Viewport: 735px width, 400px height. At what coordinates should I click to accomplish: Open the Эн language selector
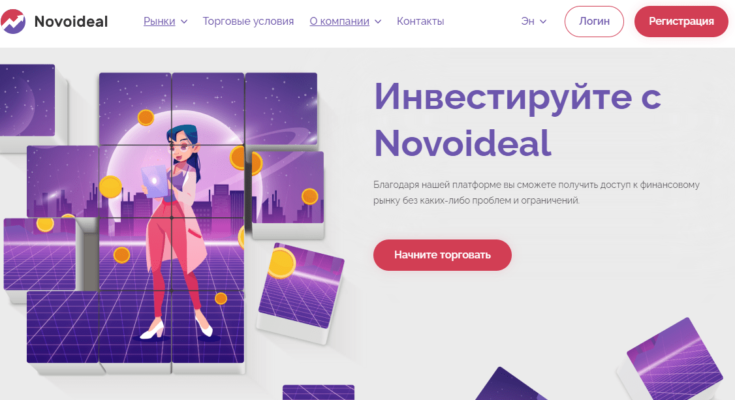(x=528, y=21)
